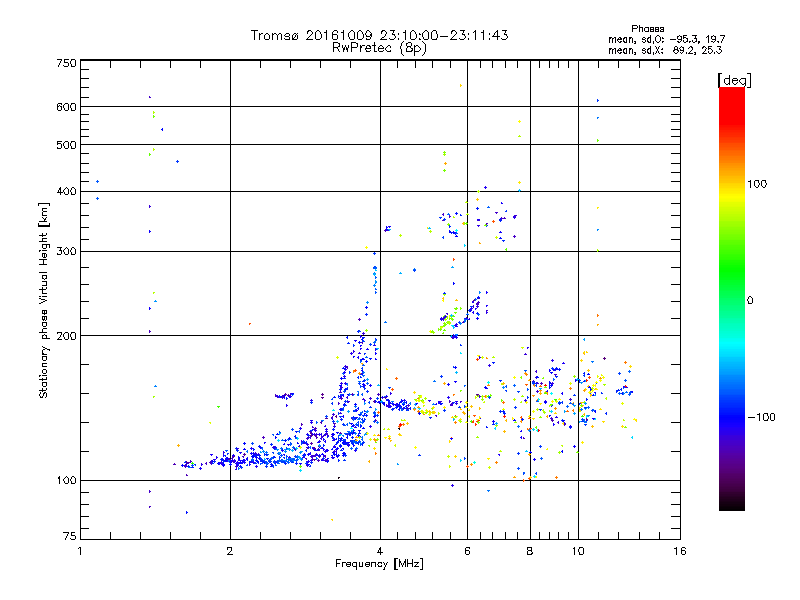
Task: Click the y-axis tick label "600"
Action: point(66,107)
